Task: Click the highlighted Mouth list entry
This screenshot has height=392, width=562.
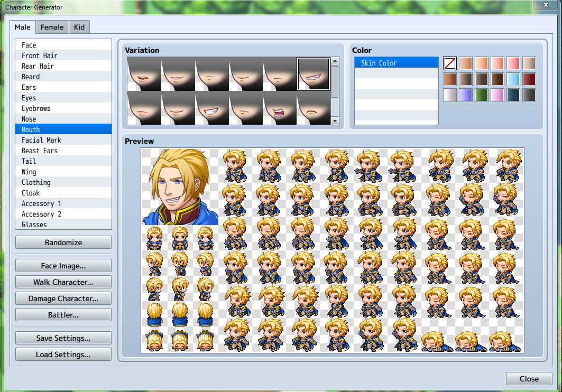Action: coord(63,129)
